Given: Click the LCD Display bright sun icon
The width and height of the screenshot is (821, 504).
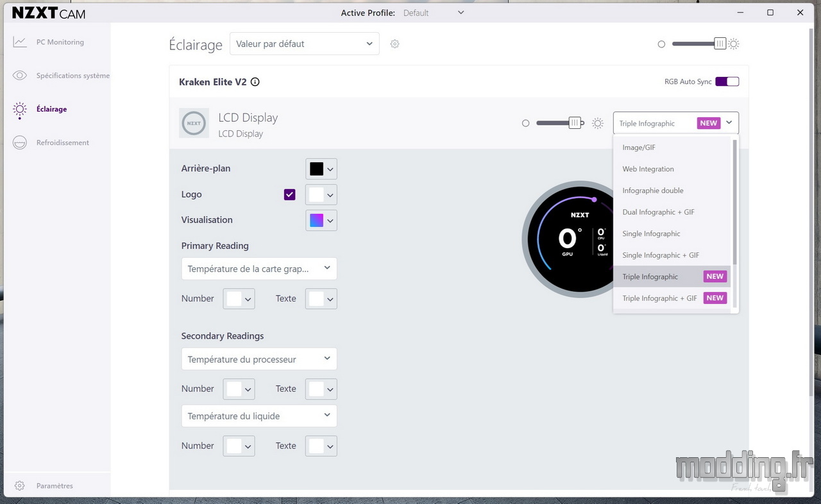Looking at the screenshot, I should click(x=598, y=123).
